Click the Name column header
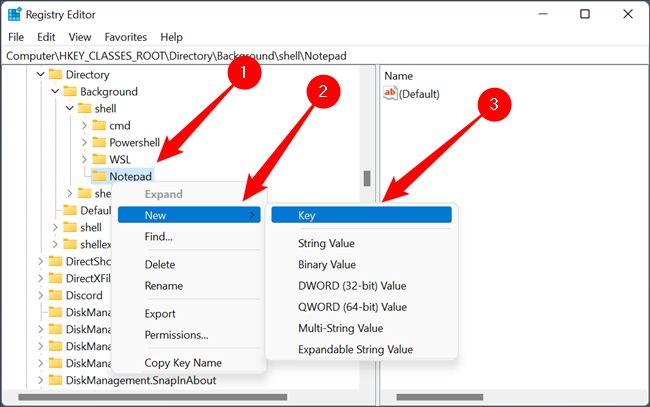This screenshot has height=407, width=650. click(x=398, y=76)
